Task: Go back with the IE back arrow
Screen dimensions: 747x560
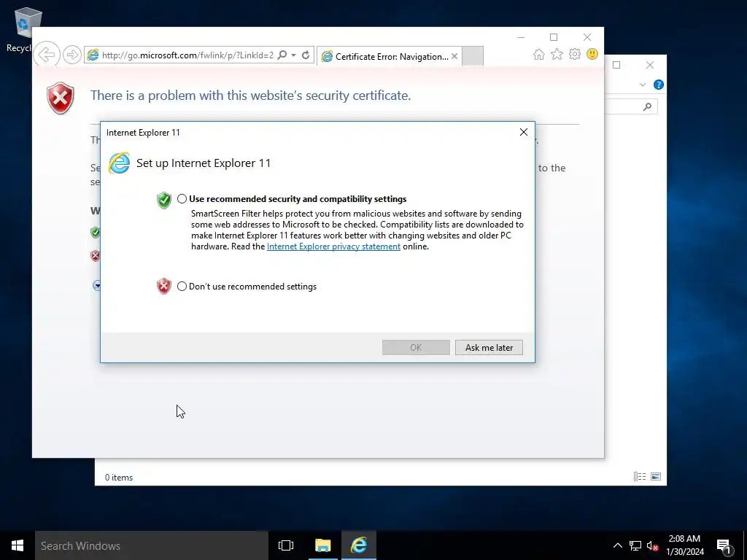Action: pos(47,55)
